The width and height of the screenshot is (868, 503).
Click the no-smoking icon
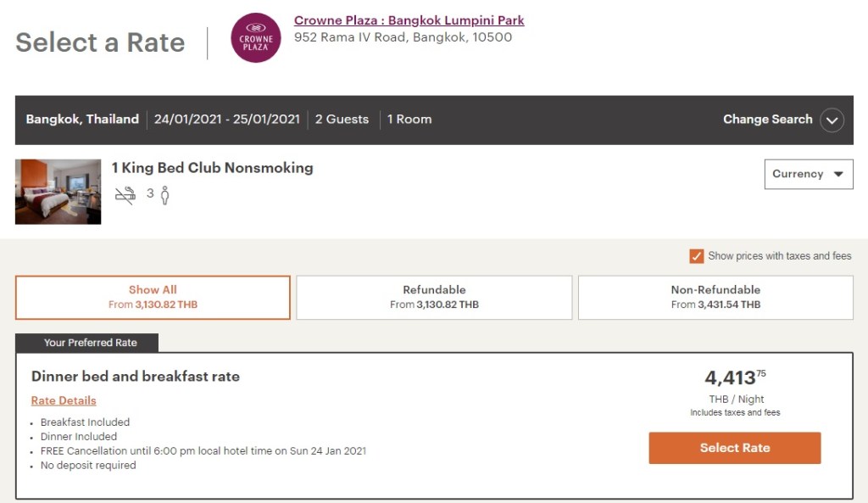125,195
